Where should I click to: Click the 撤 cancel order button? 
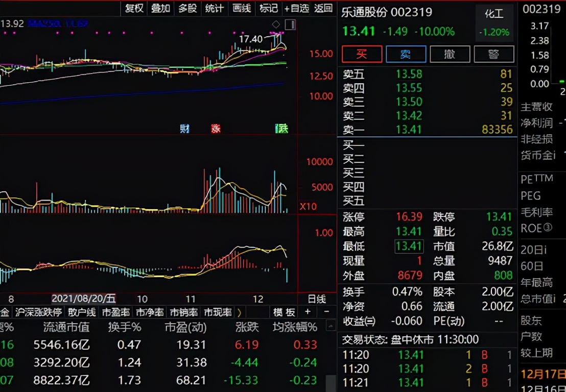coord(450,54)
